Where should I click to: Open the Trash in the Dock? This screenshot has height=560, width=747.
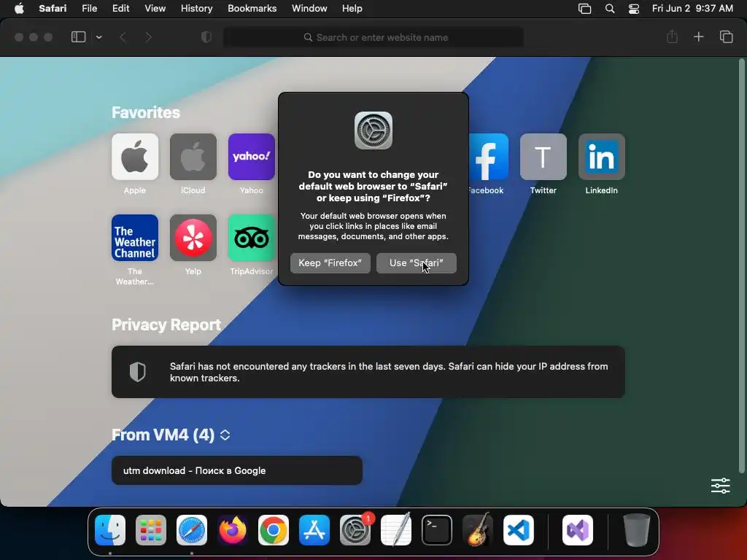point(636,530)
